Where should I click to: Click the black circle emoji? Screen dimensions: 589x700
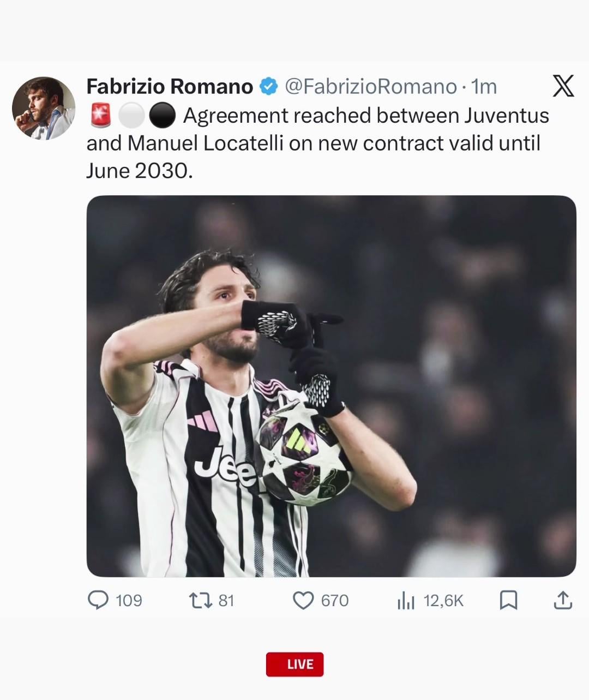click(162, 116)
